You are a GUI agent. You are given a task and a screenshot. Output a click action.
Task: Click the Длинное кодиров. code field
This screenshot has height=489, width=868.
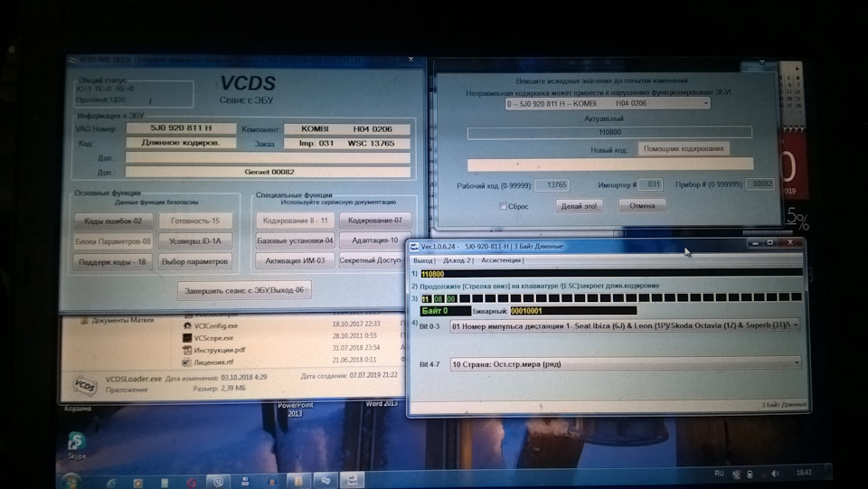(x=181, y=143)
